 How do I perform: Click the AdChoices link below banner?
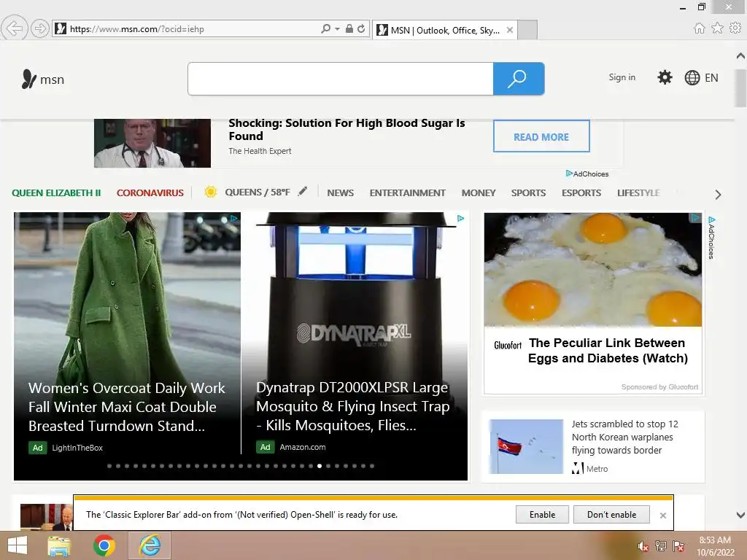(x=587, y=174)
